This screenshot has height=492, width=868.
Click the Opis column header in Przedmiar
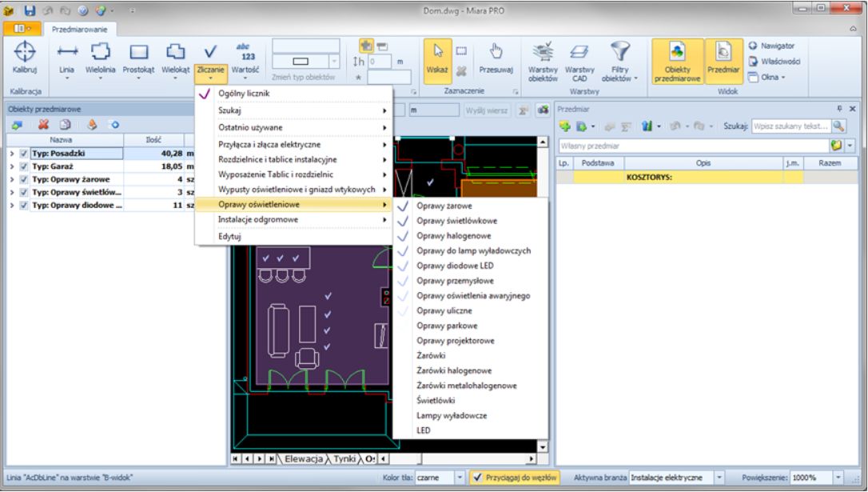click(x=703, y=163)
